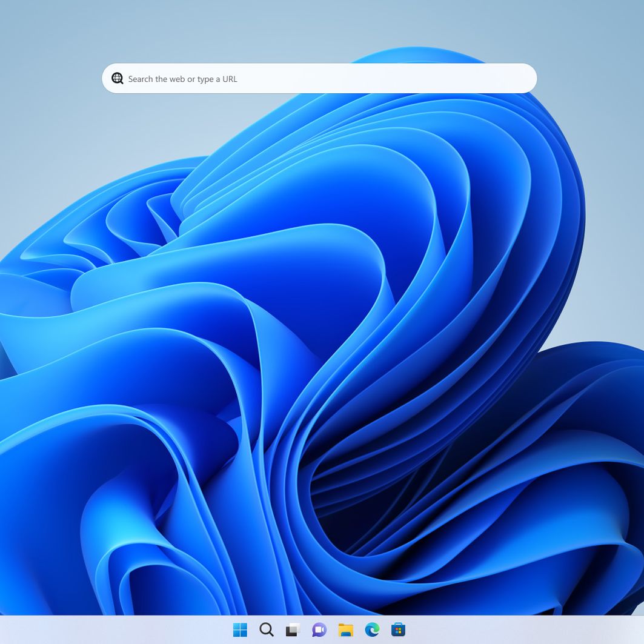This screenshot has height=644, width=644.
Task: Open File Explorer from the taskbar
Action: pyautogui.click(x=345, y=629)
